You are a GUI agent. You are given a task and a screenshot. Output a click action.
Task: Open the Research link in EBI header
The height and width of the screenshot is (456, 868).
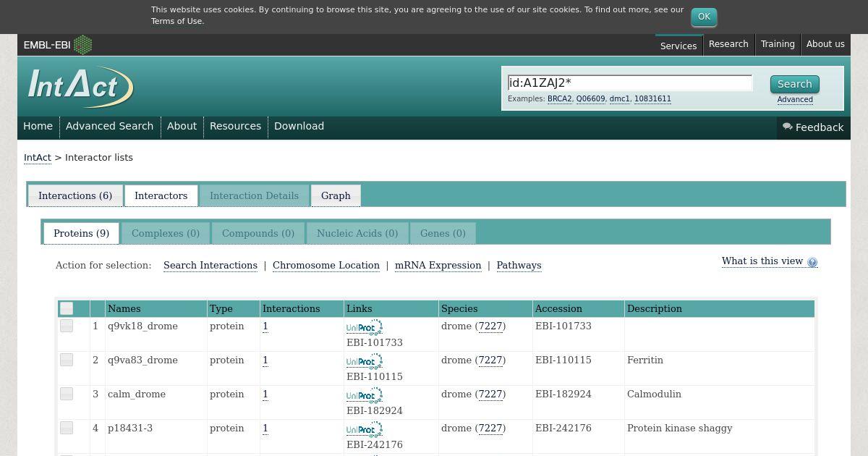pos(728,44)
